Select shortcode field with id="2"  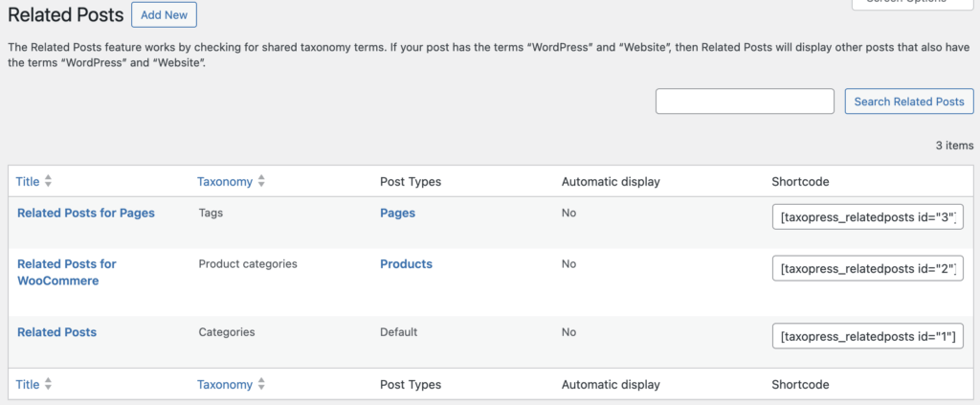(x=867, y=269)
